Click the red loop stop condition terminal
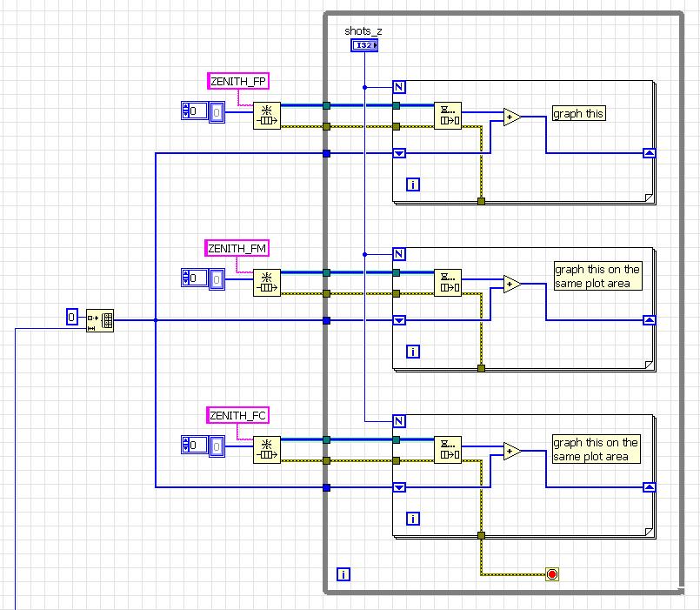Screen dimensions: 700x610 click(551, 573)
